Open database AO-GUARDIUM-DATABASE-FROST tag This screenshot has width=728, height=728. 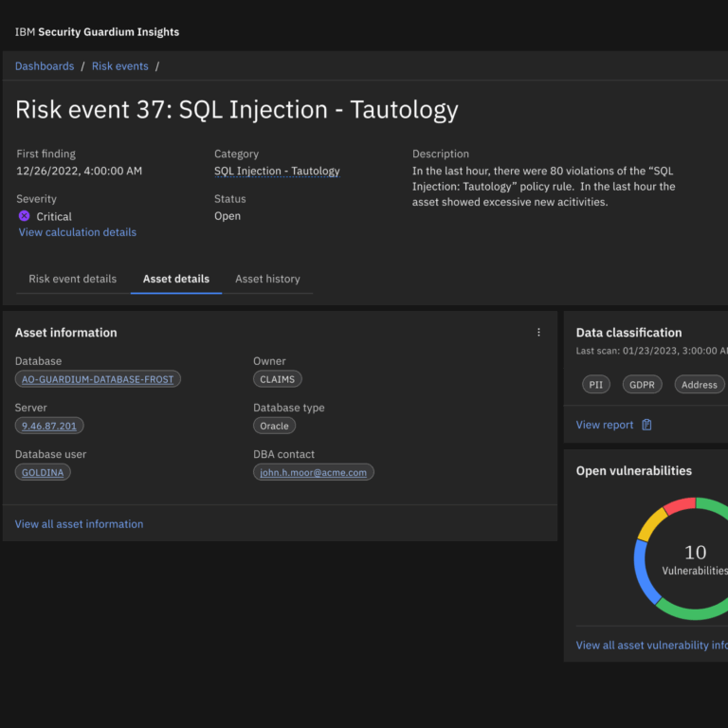coord(98,379)
